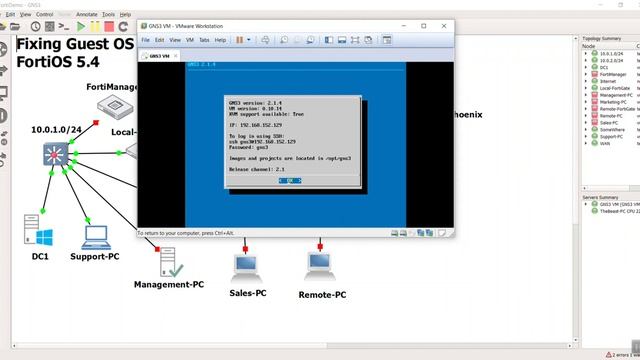Expand FortiManager in Topology Summary
640x360 pixels.
[586, 74]
